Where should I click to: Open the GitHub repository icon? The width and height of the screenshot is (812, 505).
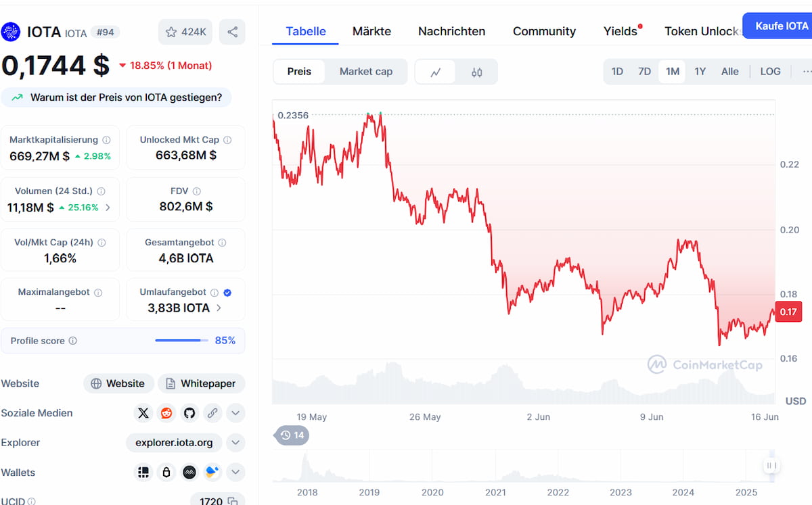pos(189,413)
